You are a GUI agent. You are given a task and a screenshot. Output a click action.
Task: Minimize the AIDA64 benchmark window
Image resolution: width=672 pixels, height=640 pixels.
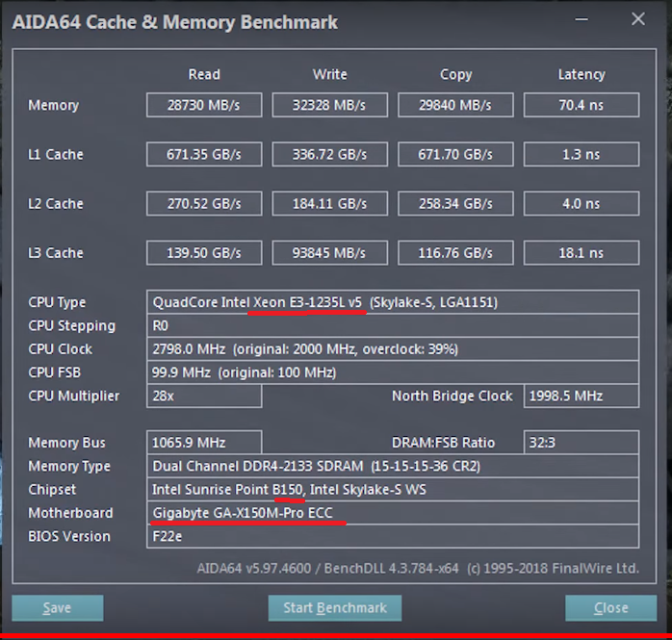pos(582,19)
